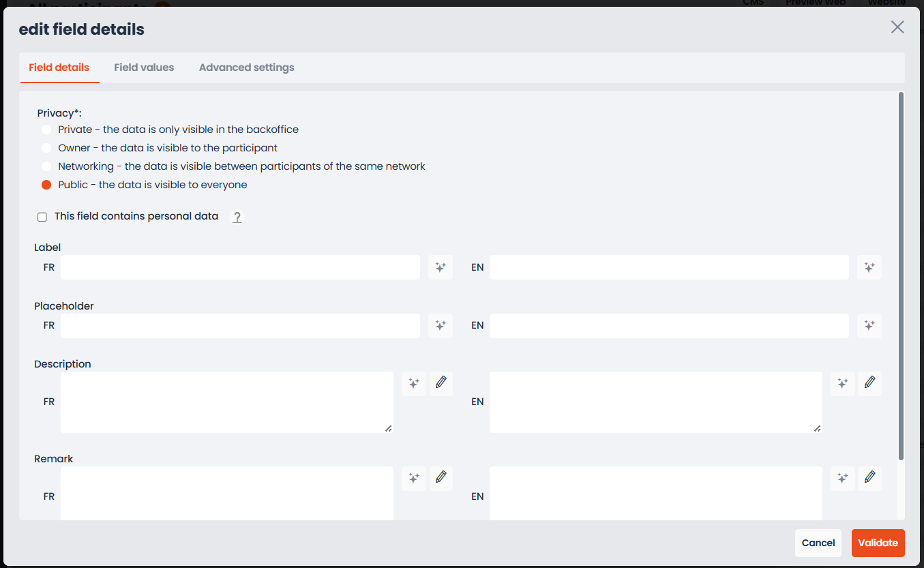Click AI sparkle icon beside EN Placeholder field
Screen dimensions: 924x568
869,326
